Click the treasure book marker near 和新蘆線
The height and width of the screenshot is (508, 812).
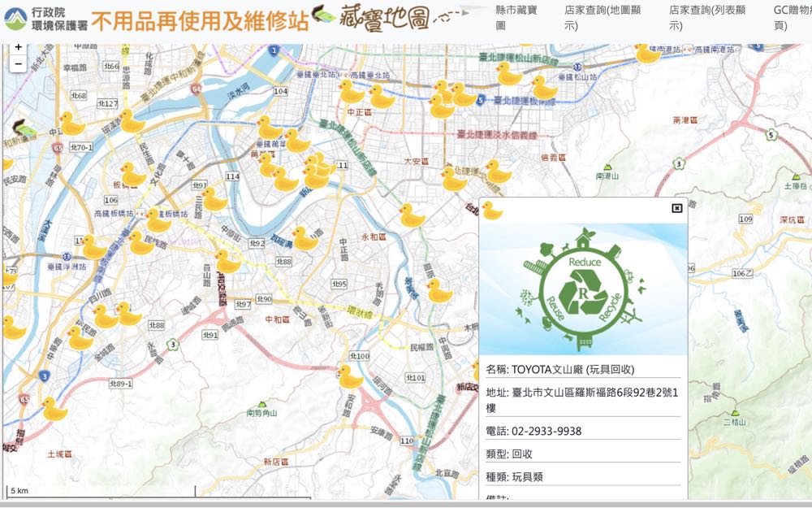(24, 128)
